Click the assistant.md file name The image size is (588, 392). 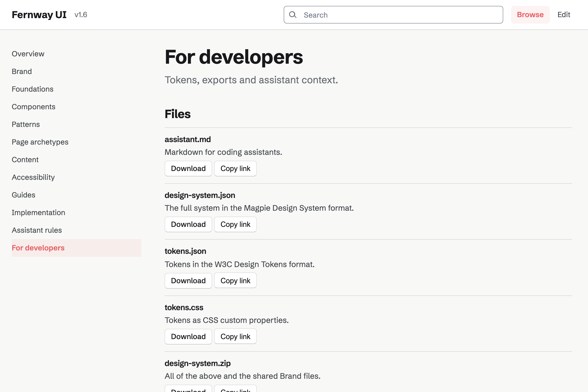click(x=188, y=139)
